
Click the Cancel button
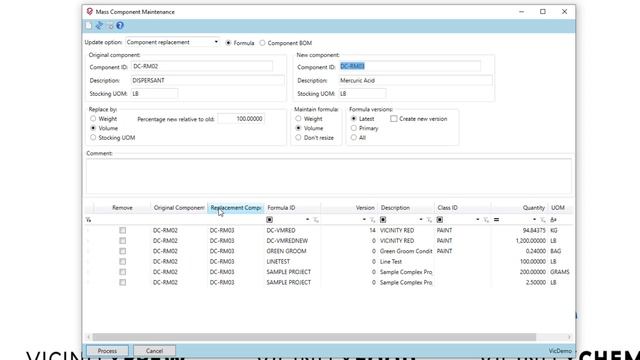[154, 351]
